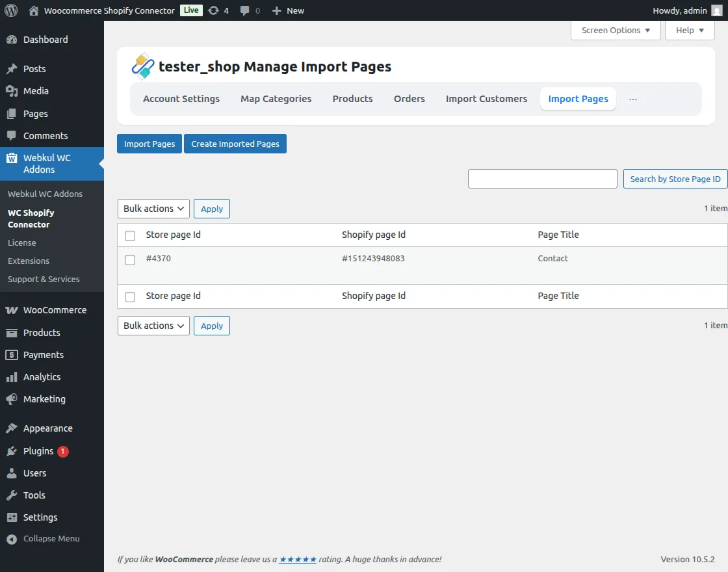Expand the Screen Options panel
Viewport: 728px width, 572px height.
[615, 30]
